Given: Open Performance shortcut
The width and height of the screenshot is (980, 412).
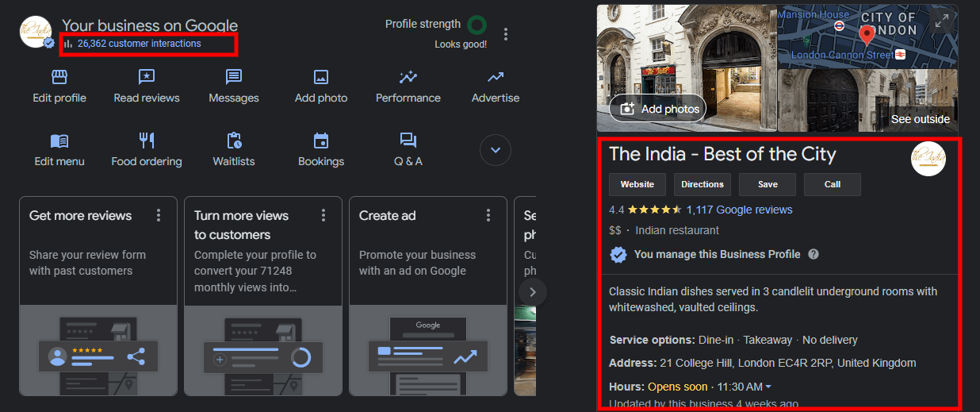Looking at the screenshot, I should click(408, 87).
